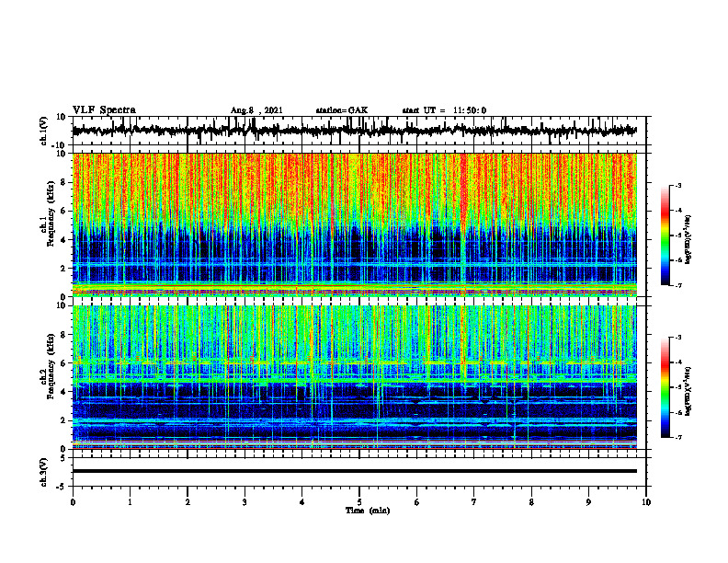The image size is (728, 563).
Task: Click time-axis tick label "5" at bottom
Action: pos(359,502)
